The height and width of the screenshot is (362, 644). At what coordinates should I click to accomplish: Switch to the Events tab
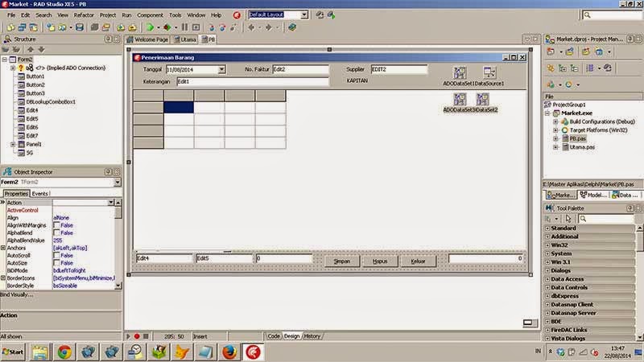(x=39, y=194)
